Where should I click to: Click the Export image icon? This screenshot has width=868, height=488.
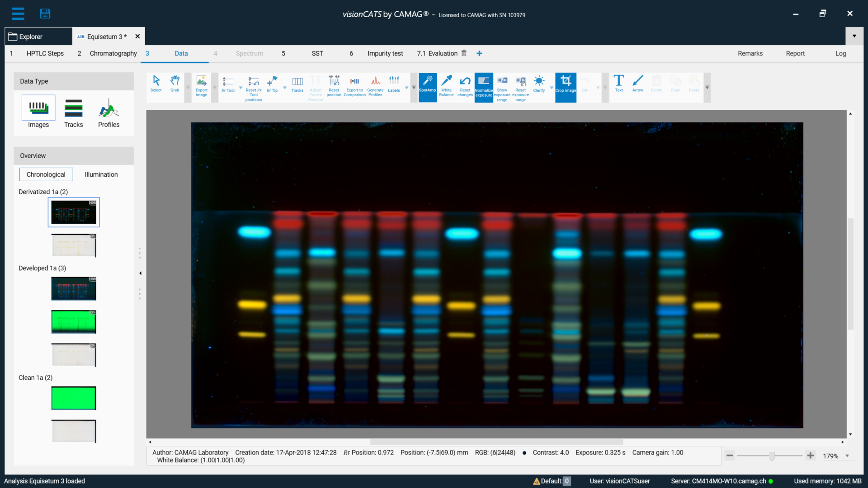click(x=201, y=85)
